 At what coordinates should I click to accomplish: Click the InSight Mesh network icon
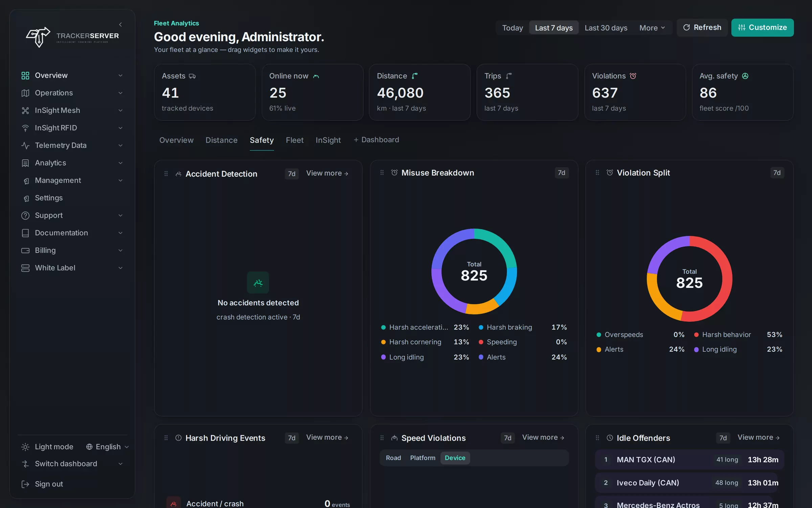[x=25, y=110]
